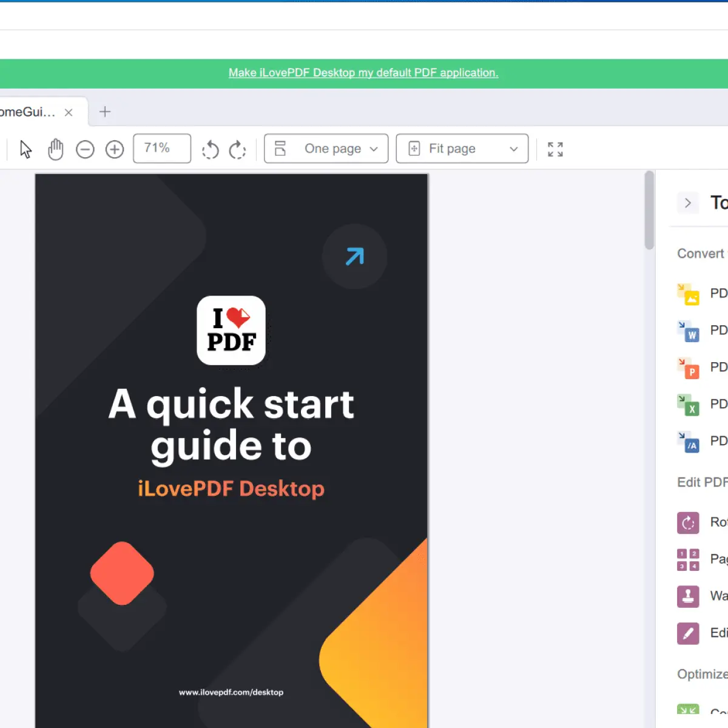Screen dimensions: 728x728
Task: Enter fullscreen view mode
Action: click(555, 149)
